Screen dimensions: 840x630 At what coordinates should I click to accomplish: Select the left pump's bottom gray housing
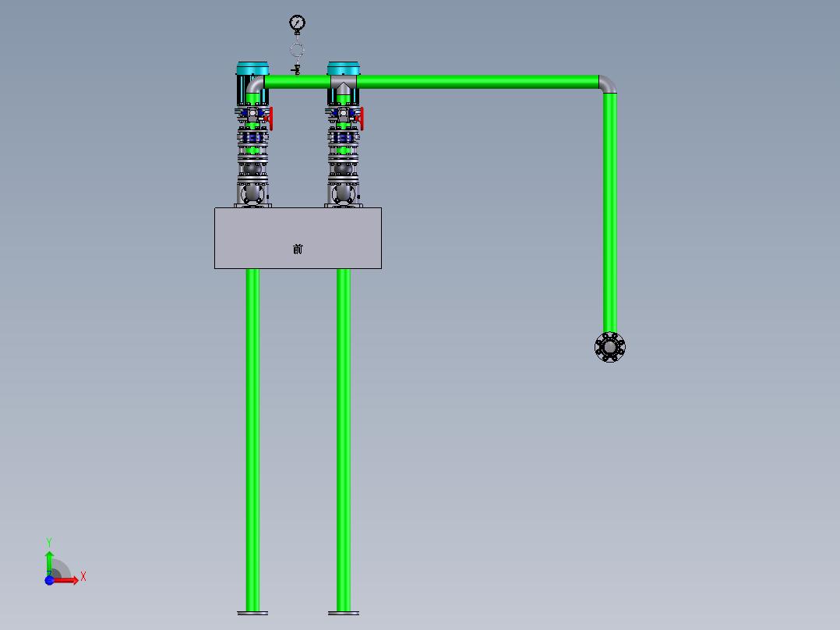pos(252,193)
